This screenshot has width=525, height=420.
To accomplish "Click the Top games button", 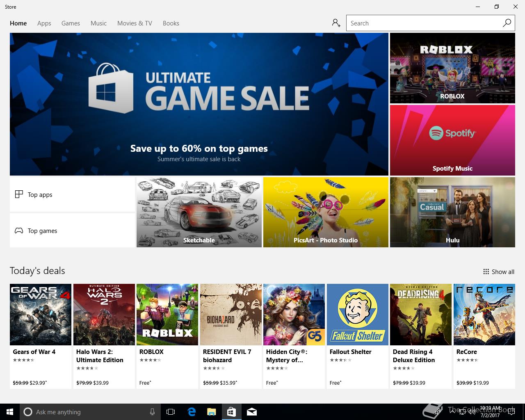I will [72, 231].
